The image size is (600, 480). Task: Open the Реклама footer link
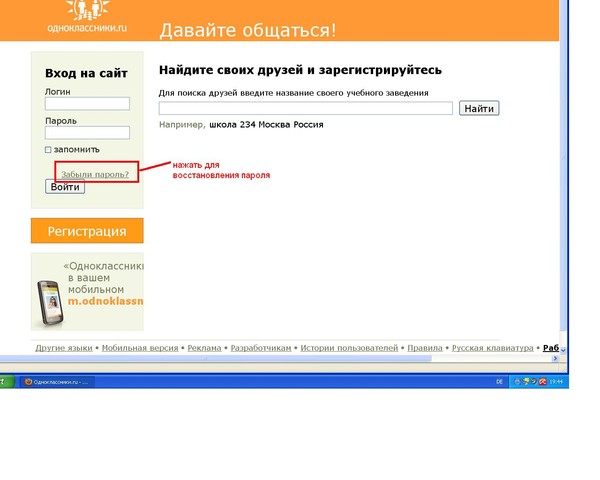pyautogui.click(x=204, y=348)
